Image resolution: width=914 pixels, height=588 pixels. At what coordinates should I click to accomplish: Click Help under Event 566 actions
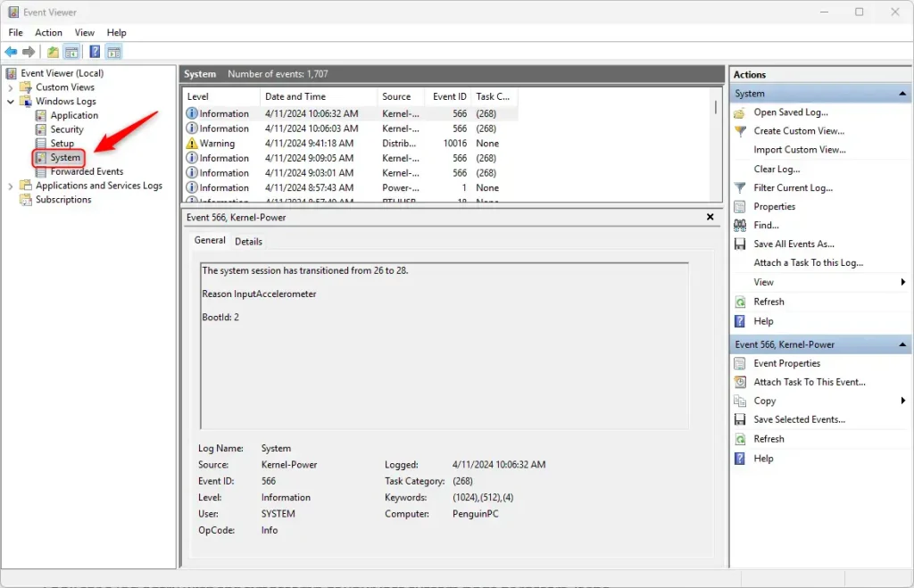(763, 459)
